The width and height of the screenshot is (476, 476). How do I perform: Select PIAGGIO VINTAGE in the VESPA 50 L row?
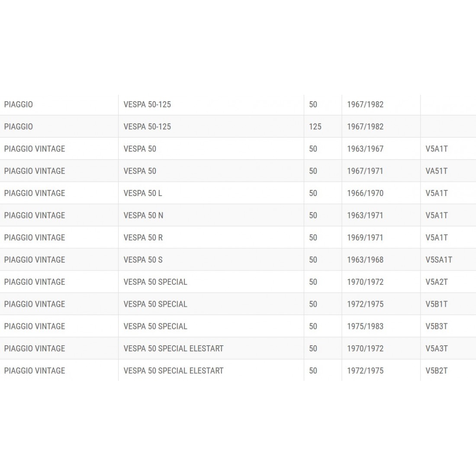[x=35, y=193]
